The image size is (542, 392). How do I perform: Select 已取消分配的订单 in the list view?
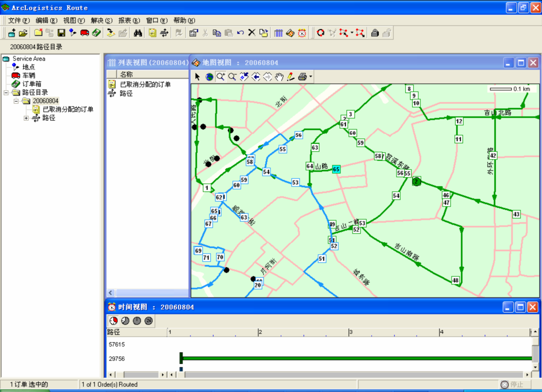click(145, 85)
